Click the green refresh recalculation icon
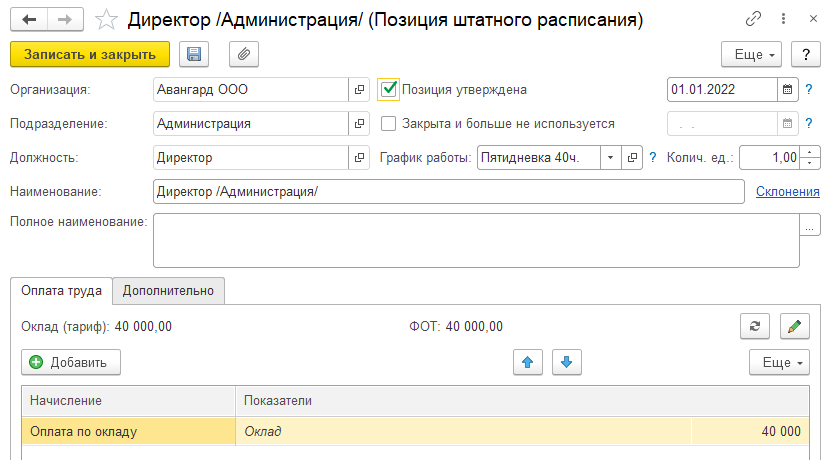The width and height of the screenshot is (836, 460). [753, 326]
